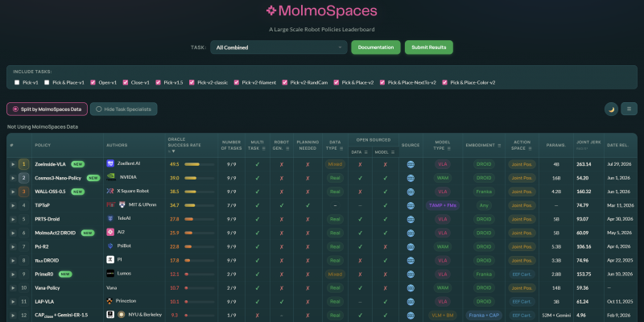Click the AI2 author logo
Image resolution: width=644 pixels, height=322 pixels.
110,232
